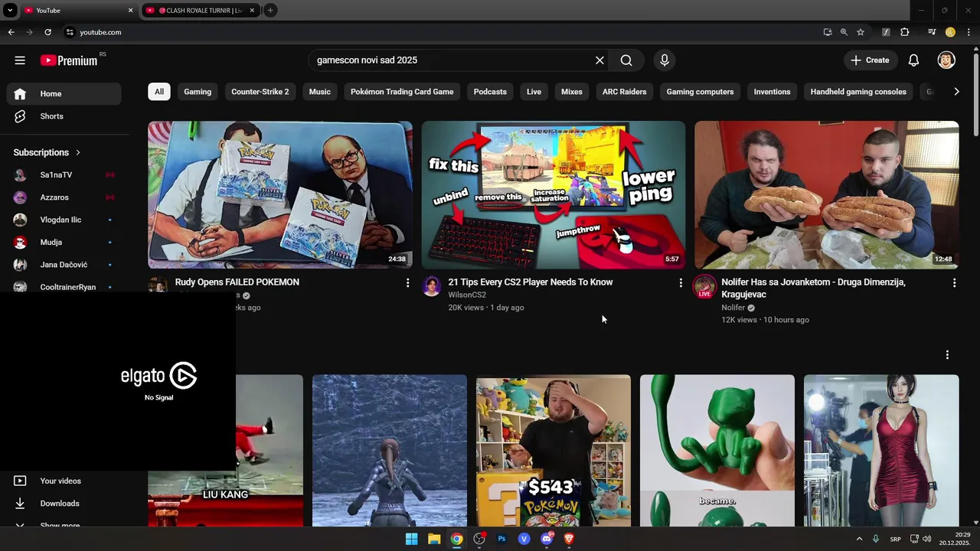Open Vlogdan Ilic subscription channel
This screenshot has height=551, width=980.
[64, 220]
